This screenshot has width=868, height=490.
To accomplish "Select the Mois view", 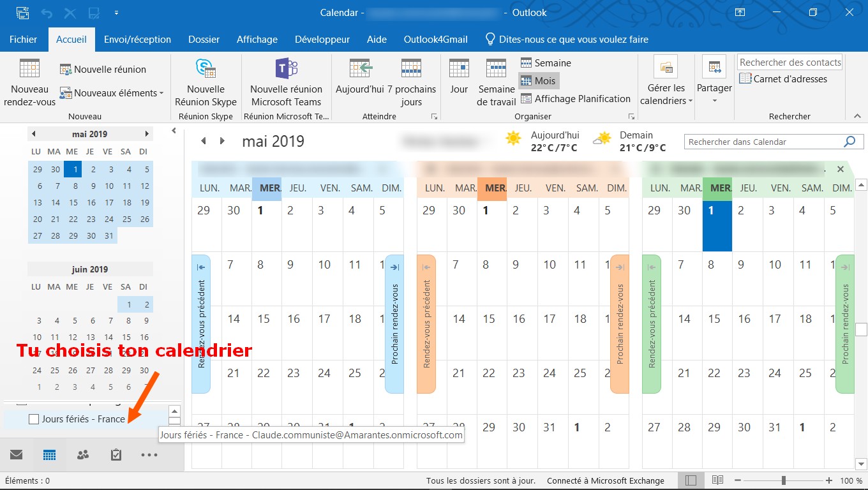I will [539, 80].
